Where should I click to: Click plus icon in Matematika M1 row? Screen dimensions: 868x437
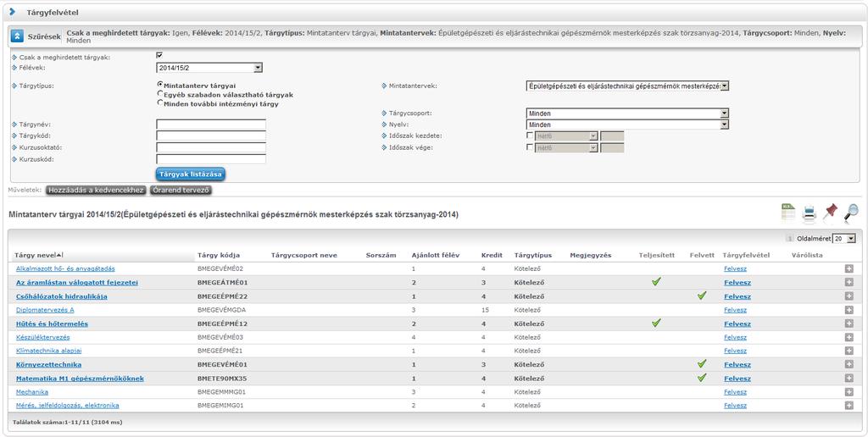(849, 379)
